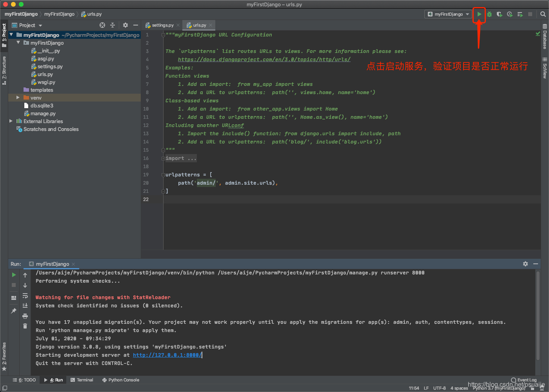Click the code inspection checkmark indicator
Screen dimensions: 549x392
coord(538,34)
